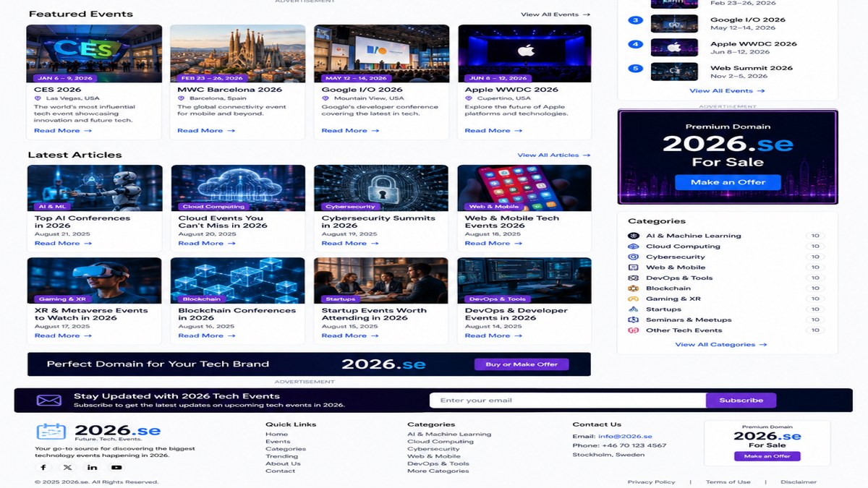Open View All Articles link

[x=554, y=155]
